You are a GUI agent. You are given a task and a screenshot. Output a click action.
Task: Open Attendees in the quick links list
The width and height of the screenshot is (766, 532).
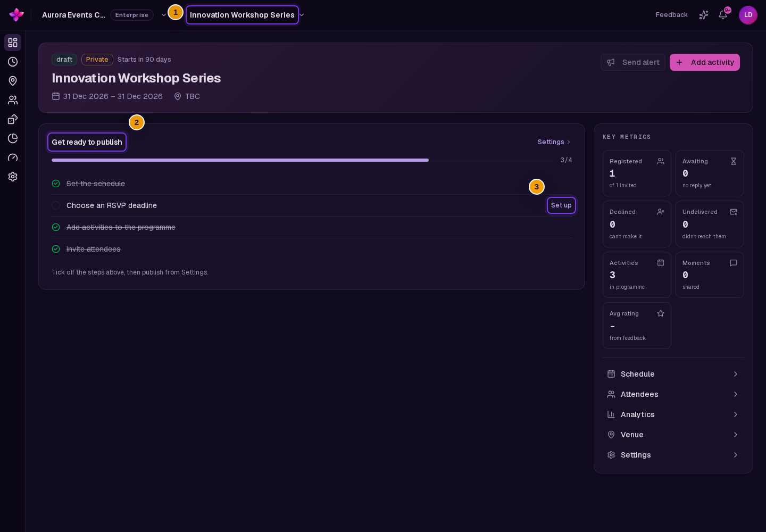(673, 394)
